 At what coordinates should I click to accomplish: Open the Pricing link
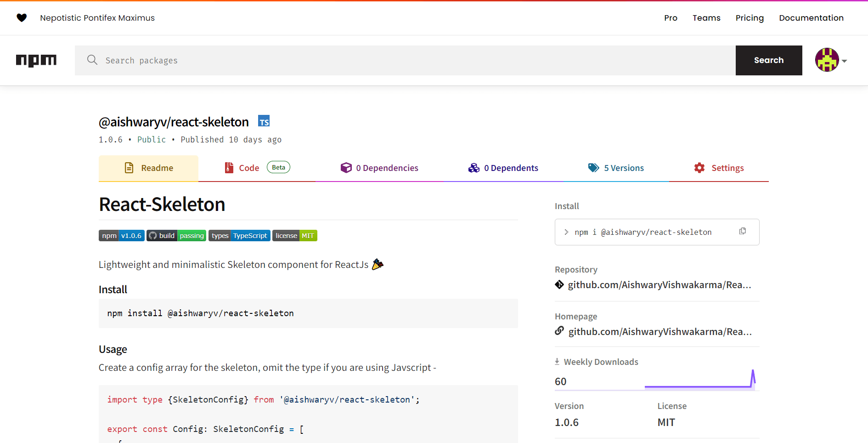coord(750,18)
